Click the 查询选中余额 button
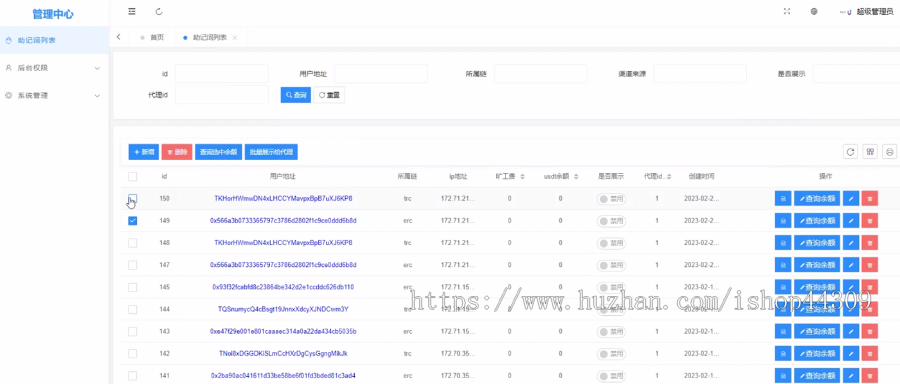 219,152
